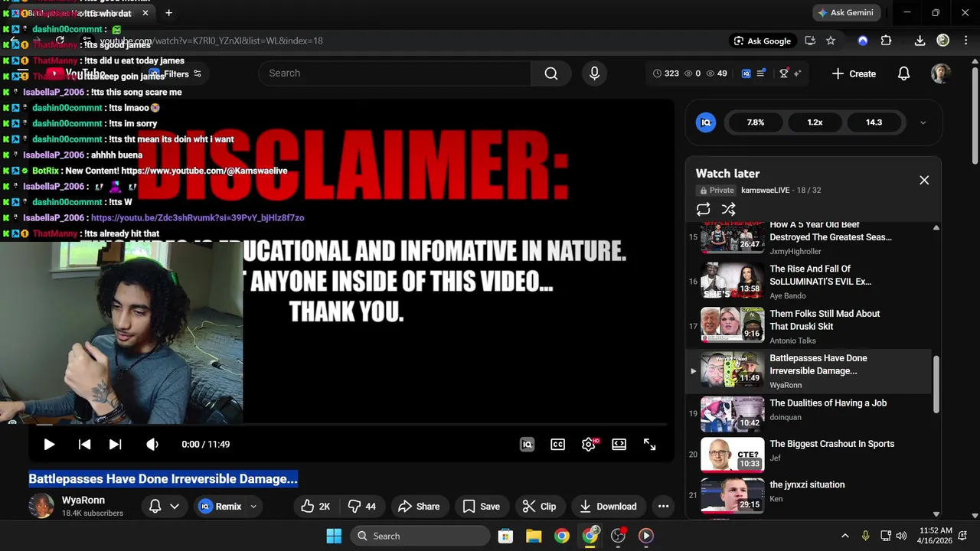
Task: Open the WyaRonn channel name link
Action: click(83, 500)
